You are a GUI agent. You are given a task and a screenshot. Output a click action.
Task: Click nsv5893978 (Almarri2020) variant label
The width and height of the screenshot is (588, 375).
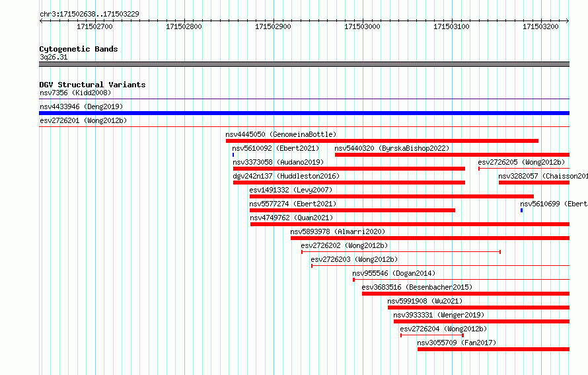[x=338, y=231]
